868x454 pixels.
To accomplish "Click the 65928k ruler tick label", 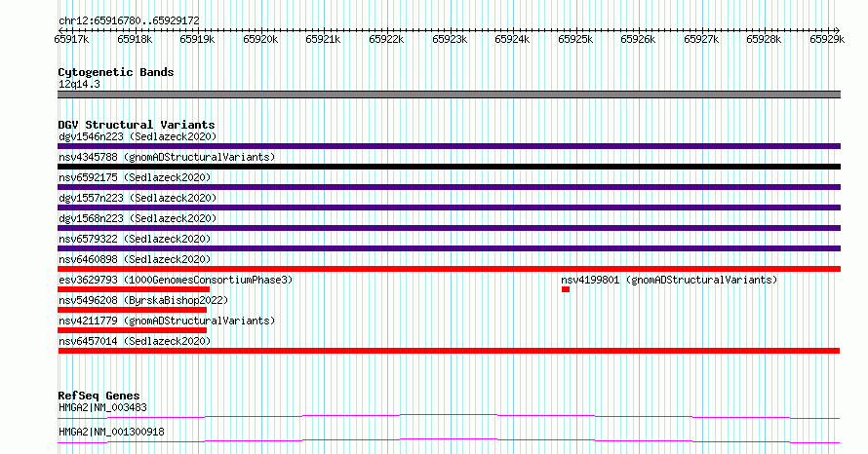I will pyautogui.click(x=764, y=39).
